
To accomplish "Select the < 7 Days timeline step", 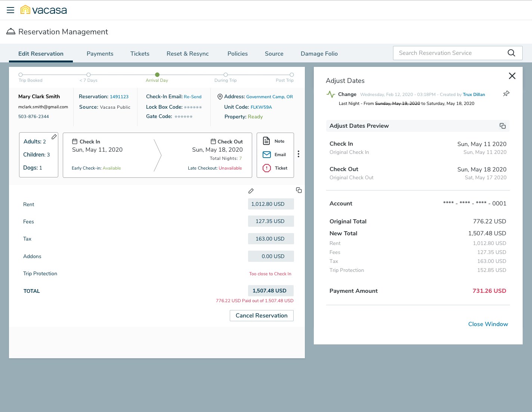I will click(x=89, y=75).
